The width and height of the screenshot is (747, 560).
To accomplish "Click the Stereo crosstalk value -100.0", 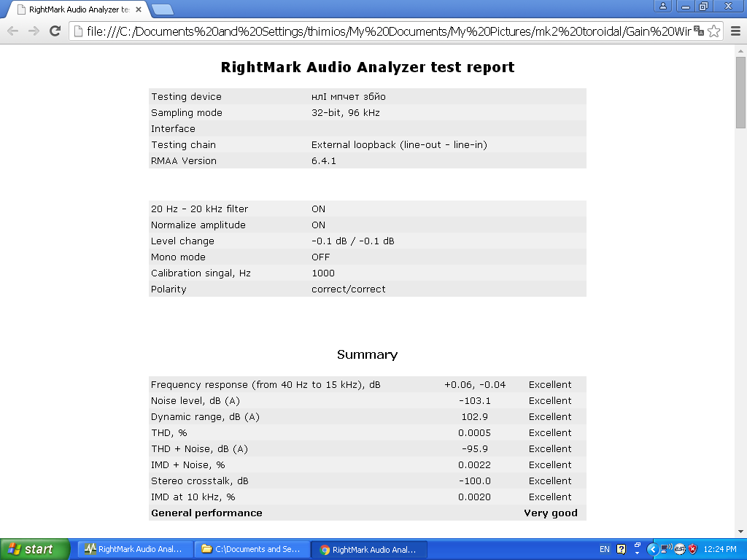I will click(x=474, y=481).
